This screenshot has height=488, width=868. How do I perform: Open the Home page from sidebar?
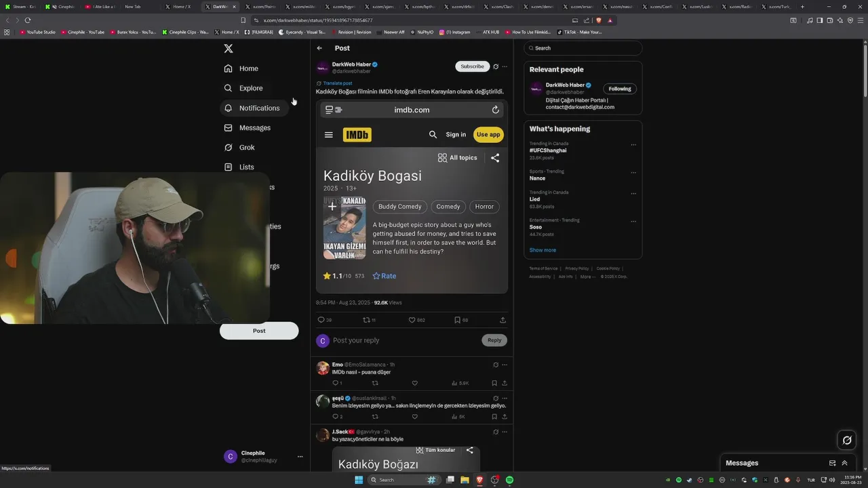241,68
